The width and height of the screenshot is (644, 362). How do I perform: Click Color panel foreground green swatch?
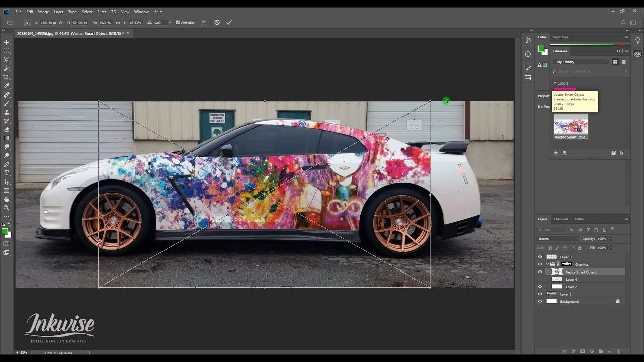click(541, 49)
